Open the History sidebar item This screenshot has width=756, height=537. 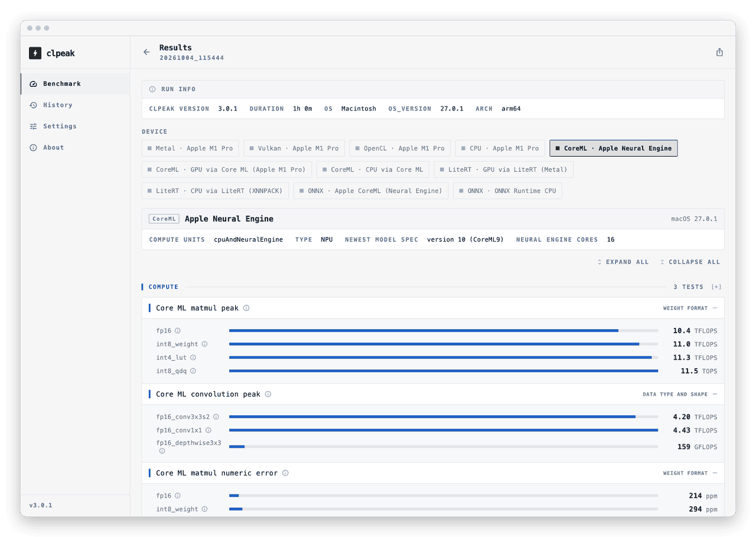[x=75, y=105]
